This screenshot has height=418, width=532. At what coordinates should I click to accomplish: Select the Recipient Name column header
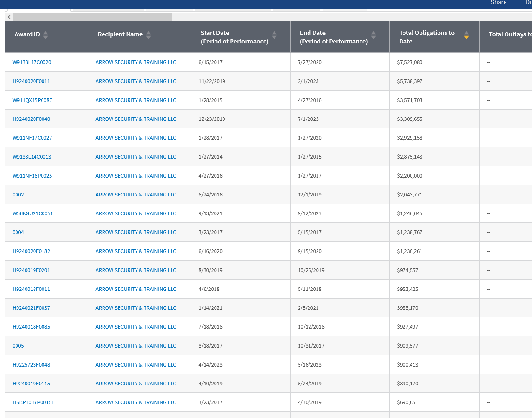pyautogui.click(x=120, y=34)
